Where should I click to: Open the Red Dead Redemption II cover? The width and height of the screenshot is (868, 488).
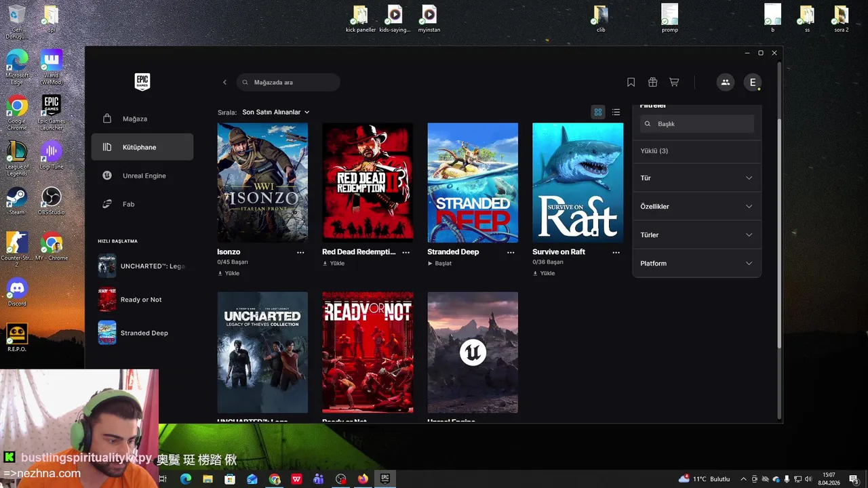click(368, 182)
